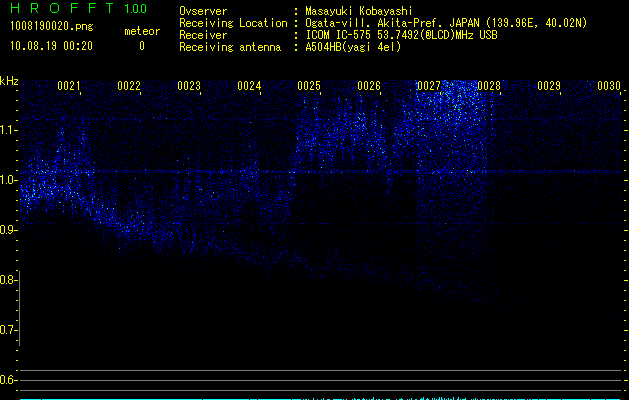Click the 0024 time marker

tap(249, 86)
